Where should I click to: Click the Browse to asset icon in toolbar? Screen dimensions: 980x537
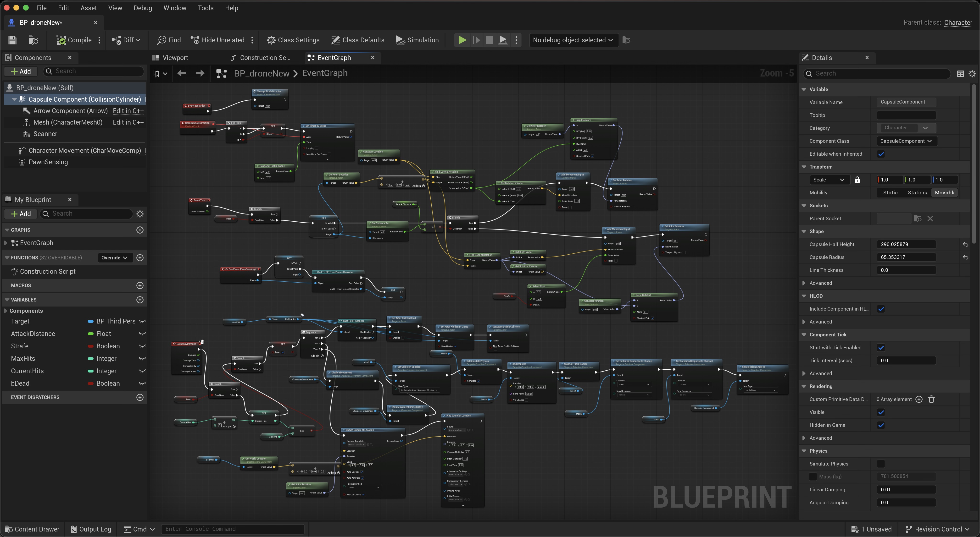(x=33, y=40)
